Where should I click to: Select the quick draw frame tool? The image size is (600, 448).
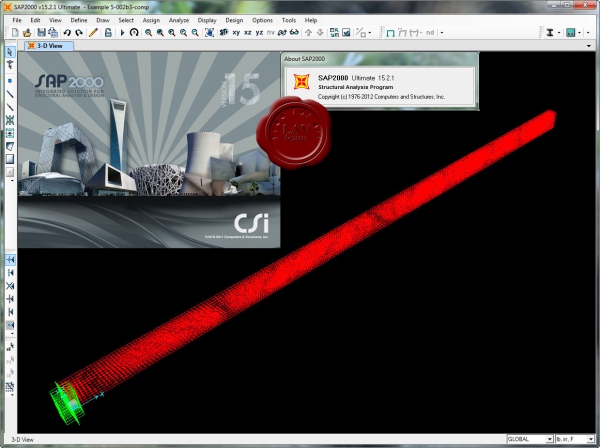(x=10, y=107)
